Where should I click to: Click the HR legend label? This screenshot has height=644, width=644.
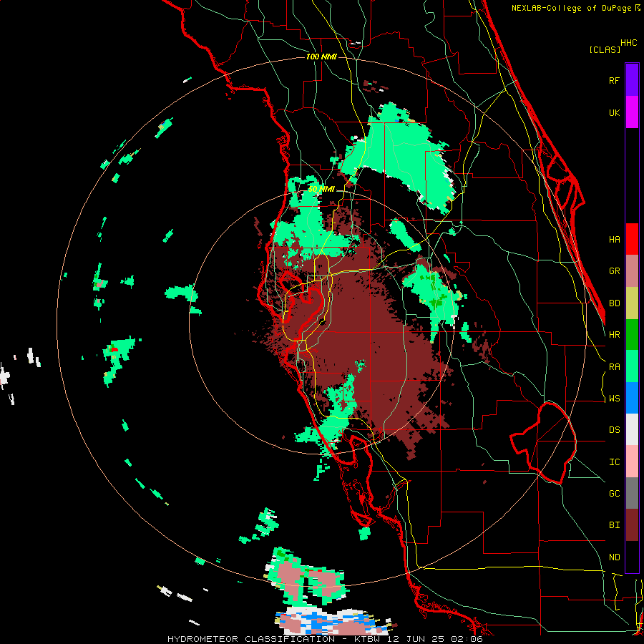[x=614, y=335]
